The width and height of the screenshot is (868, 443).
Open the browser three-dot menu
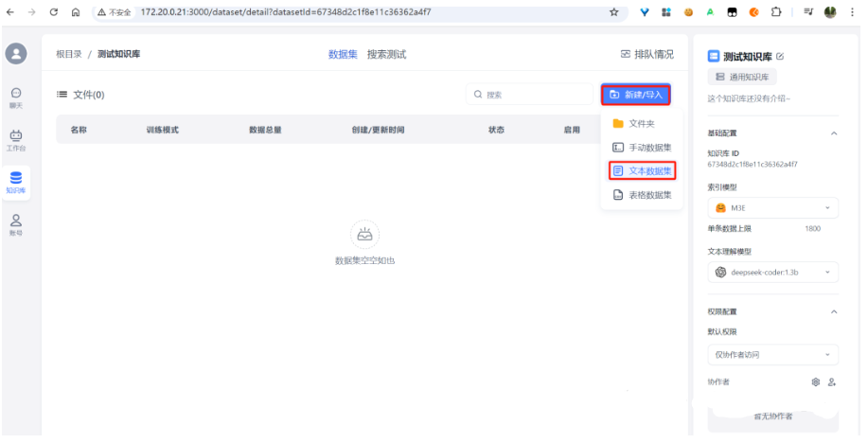coord(852,11)
